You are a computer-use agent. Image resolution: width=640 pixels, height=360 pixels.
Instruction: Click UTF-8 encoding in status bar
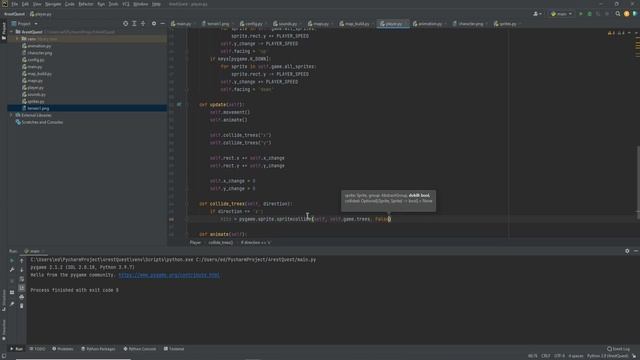point(559,356)
